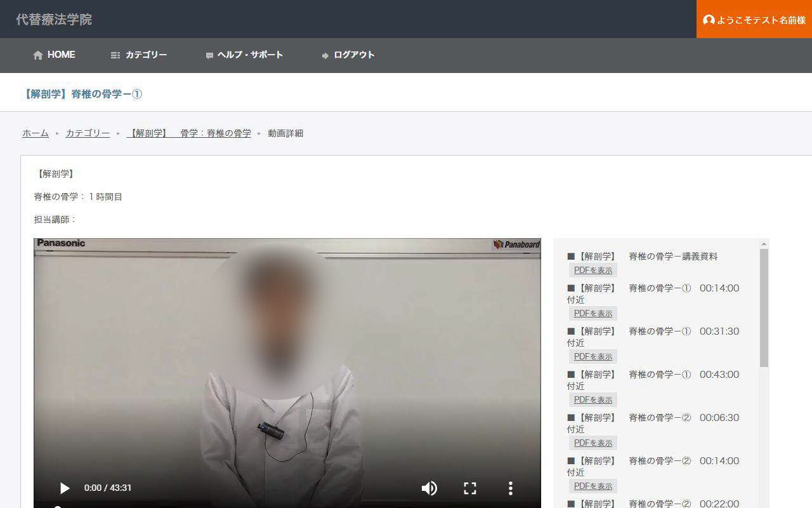Screen dimensions: 812x508
Task: Play the video lecture
Action: (x=64, y=488)
